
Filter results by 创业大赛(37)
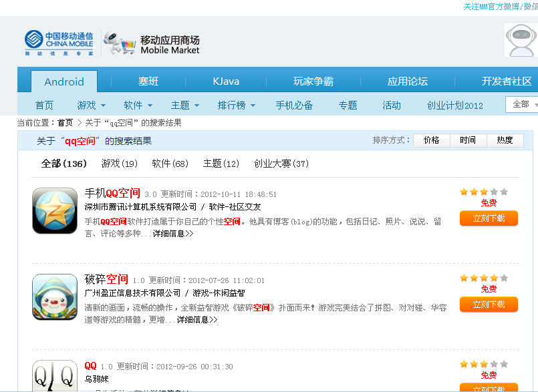point(281,164)
